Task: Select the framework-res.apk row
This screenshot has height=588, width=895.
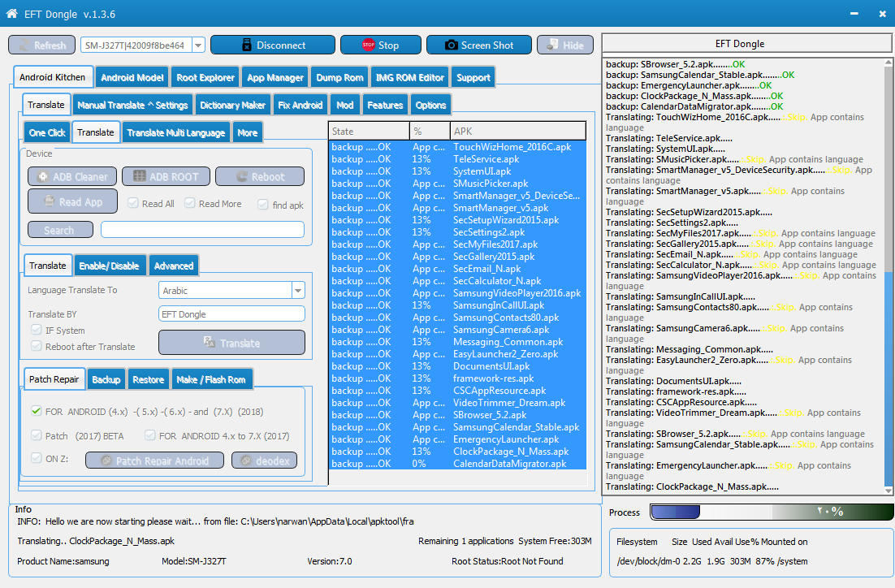Action: point(458,378)
